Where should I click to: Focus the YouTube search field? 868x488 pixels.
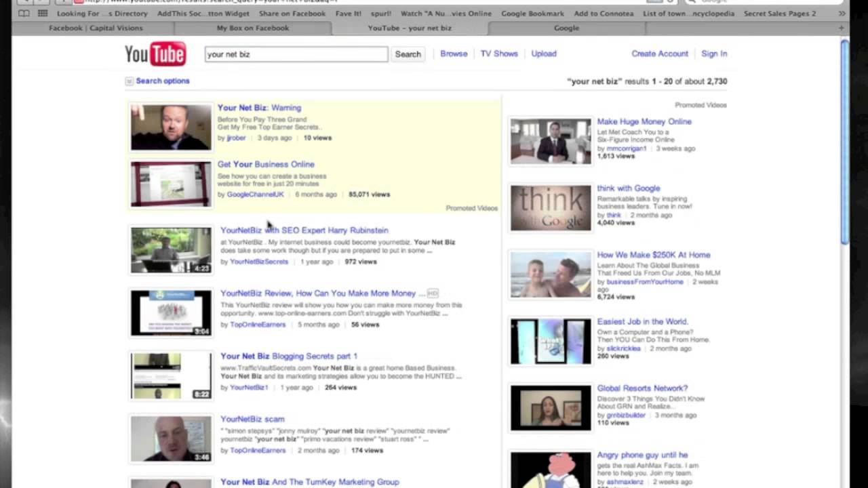coord(296,54)
